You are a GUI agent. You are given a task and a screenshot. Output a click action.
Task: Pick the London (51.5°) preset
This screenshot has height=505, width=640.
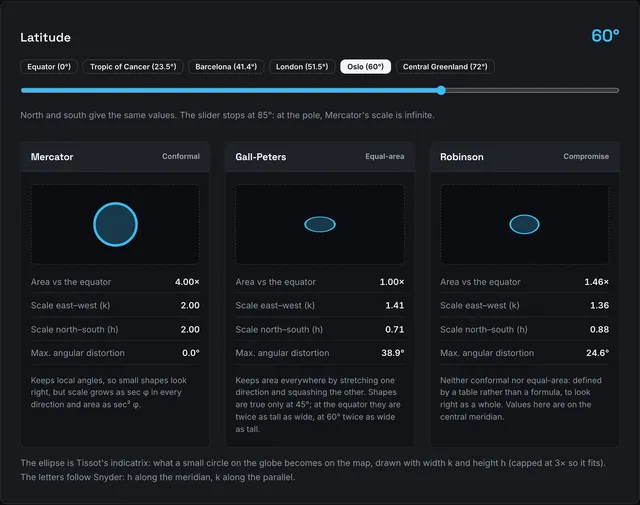point(302,67)
